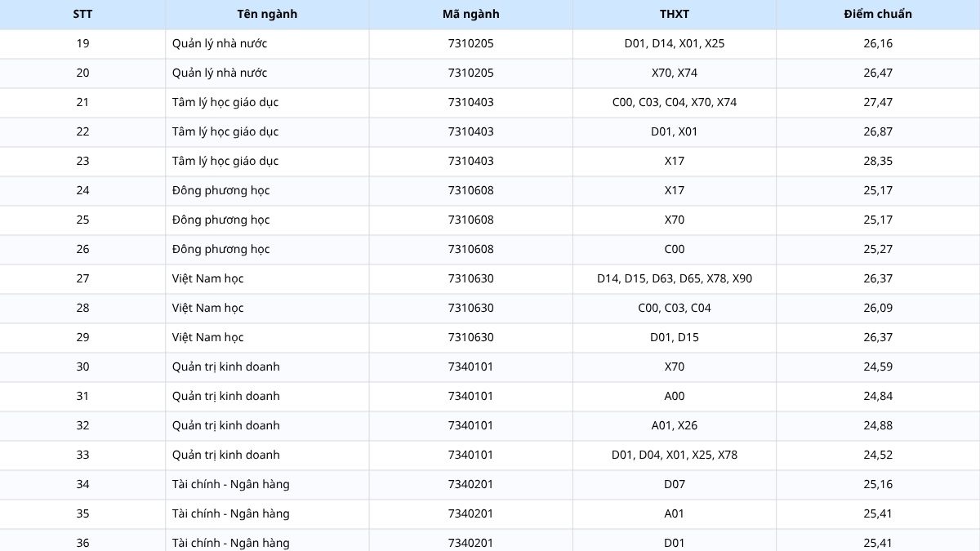Viewport: 980px width, 551px height.
Task: Click the score 26,87
Action: point(878,131)
